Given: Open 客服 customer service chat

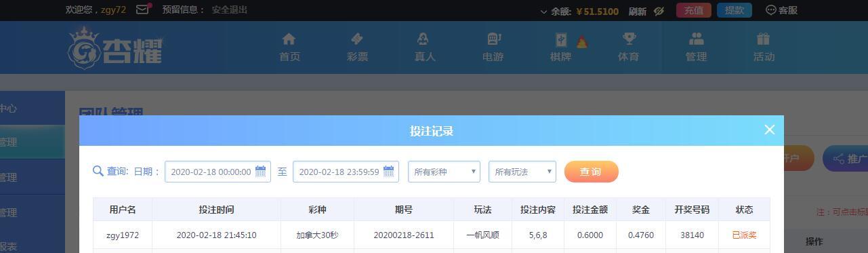Looking at the screenshot, I should pyautogui.click(x=781, y=10).
